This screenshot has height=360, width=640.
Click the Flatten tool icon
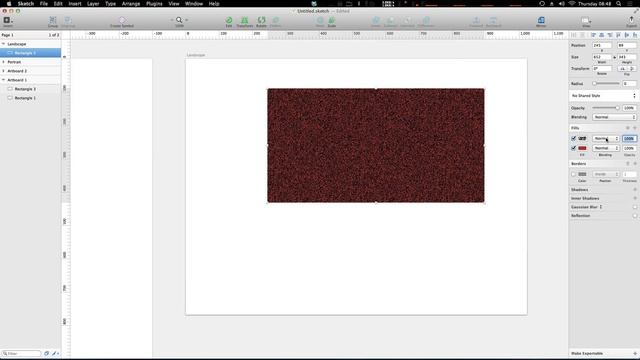tap(276, 20)
